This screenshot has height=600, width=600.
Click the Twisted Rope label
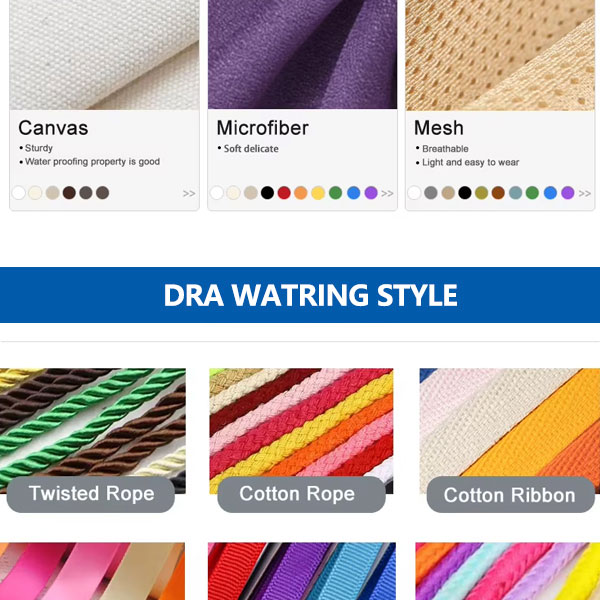click(91, 494)
